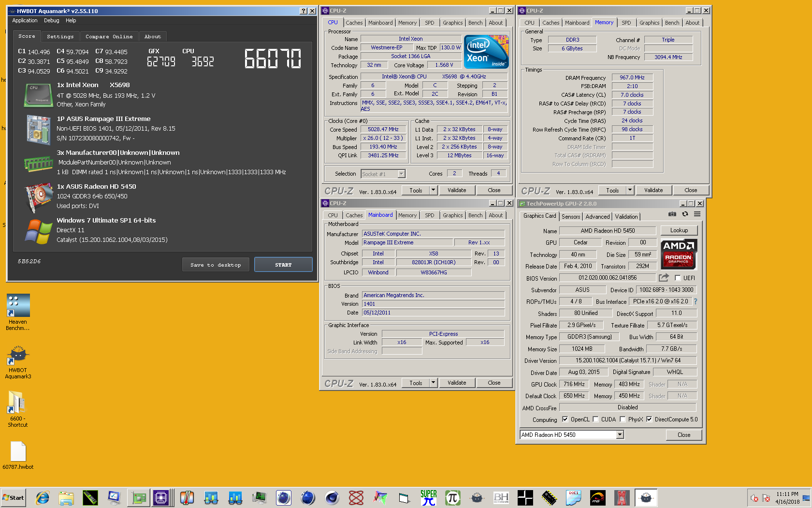The height and width of the screenshot is (508, 812).
Task: Open Internet Explorer from the taskbar
Action: 43,497
